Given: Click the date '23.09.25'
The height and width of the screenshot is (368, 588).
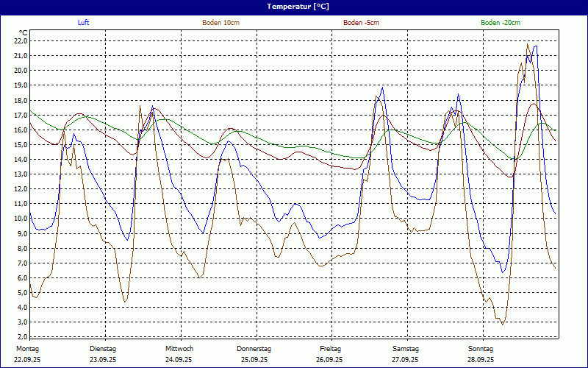Looking at the screenshot, I should [103, 360].
